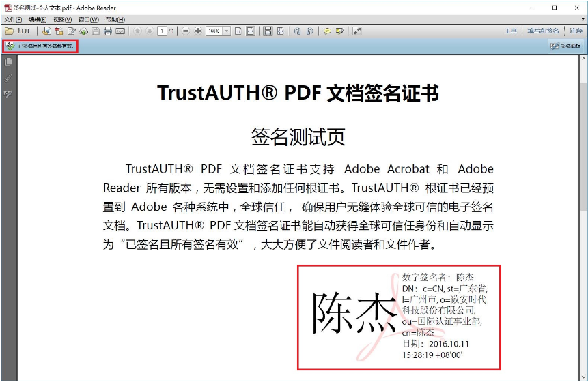Image resolution: width=588 pixels, height=382 pixels.
Task: Open the 注释 pane
Action: 576,31
